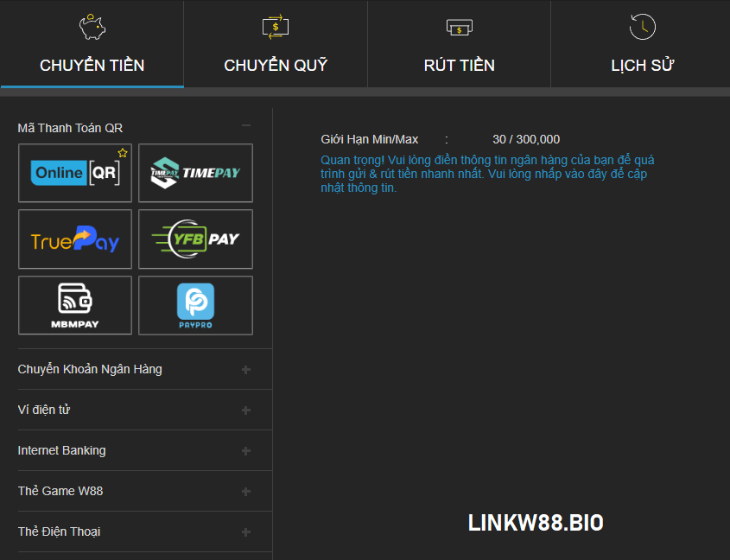Viewport: 730px width, 560px height.
Task: Expand the Internet Banking section
Action: coord(246,451)
